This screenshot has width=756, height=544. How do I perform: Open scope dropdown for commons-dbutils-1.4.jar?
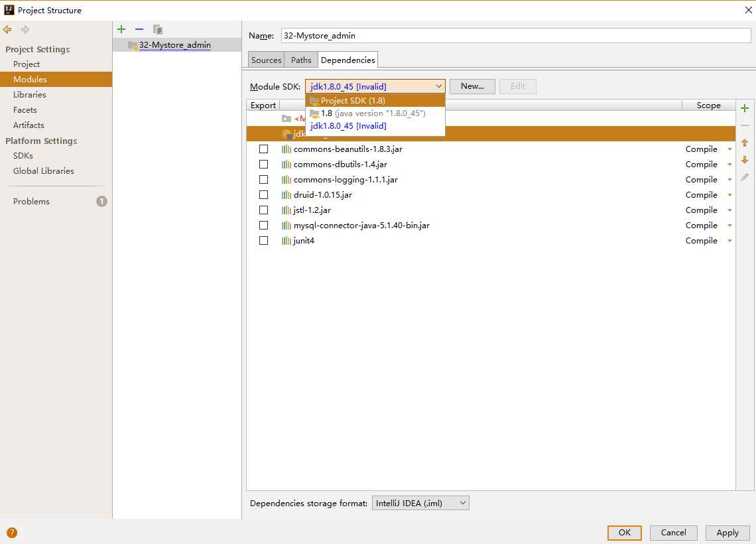click(730, 165)
